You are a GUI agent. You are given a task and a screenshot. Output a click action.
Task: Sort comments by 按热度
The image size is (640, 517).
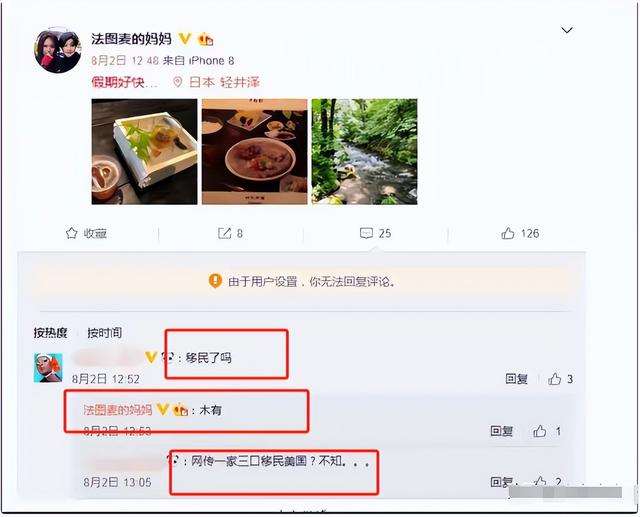[51, 333]
